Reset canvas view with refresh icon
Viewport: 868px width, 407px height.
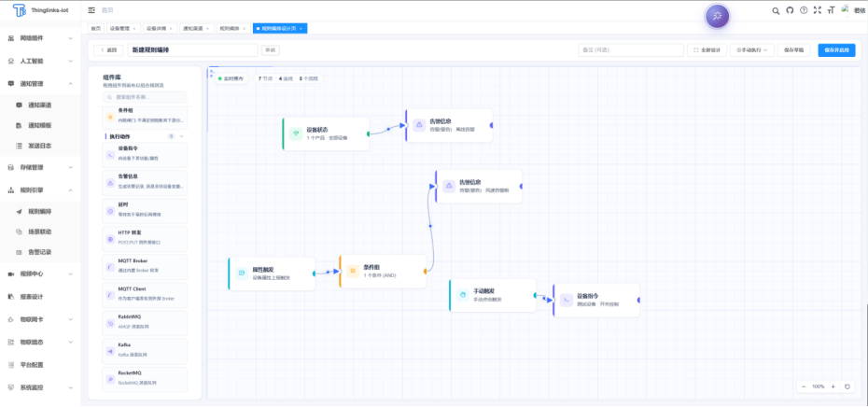coord(847,386)
